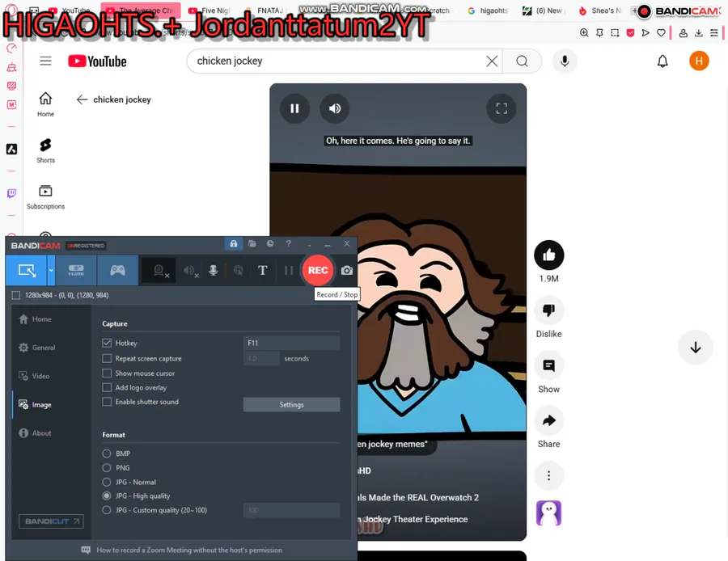Open Shorts in YouTube sidebar
This screenshot has height=561, width=728.
pos(45,151)
